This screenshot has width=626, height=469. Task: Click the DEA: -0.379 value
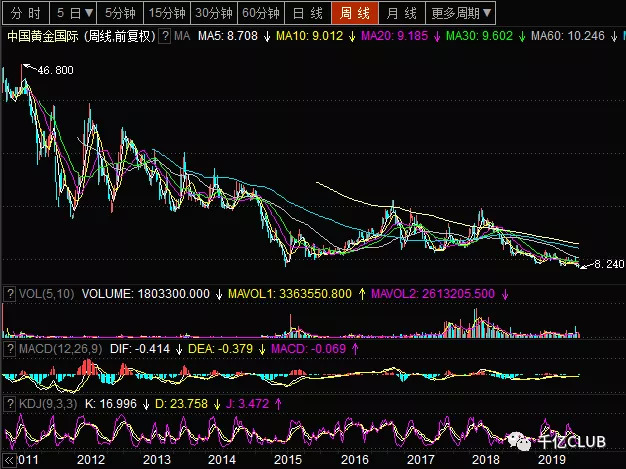(x=220, y=349)
